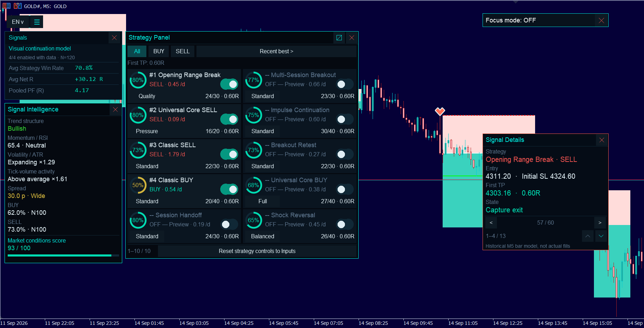This screenshot has height=328, width=644.
Task: Turn off the #4 Classic BUY switch
Action: [x=229, y=189]
